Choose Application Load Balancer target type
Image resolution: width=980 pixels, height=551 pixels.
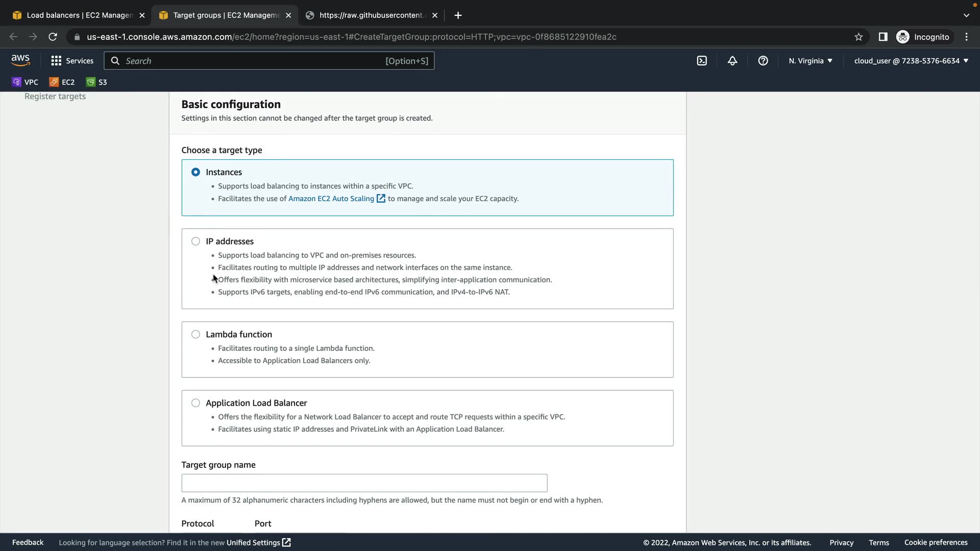point(195,403)
